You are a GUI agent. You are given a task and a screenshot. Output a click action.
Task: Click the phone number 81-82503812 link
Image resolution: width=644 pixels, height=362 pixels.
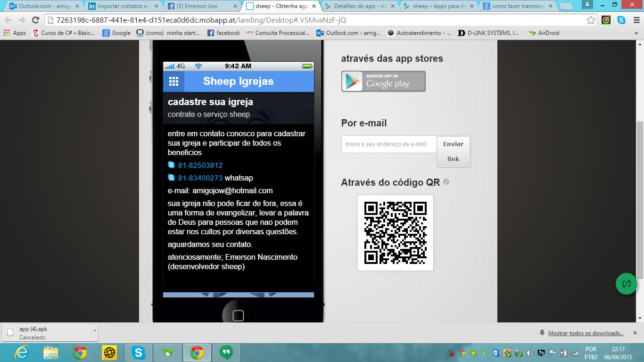pyautogui.click(x=200, y=165)
